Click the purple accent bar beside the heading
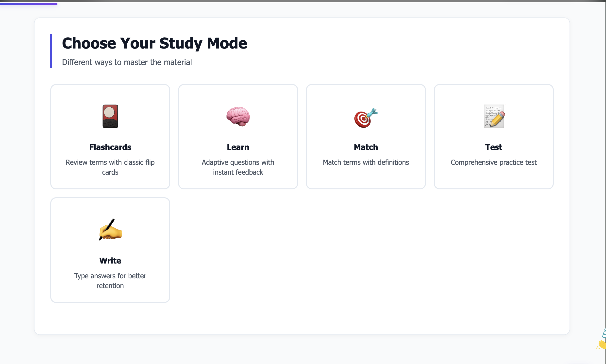 coord(51,51)
